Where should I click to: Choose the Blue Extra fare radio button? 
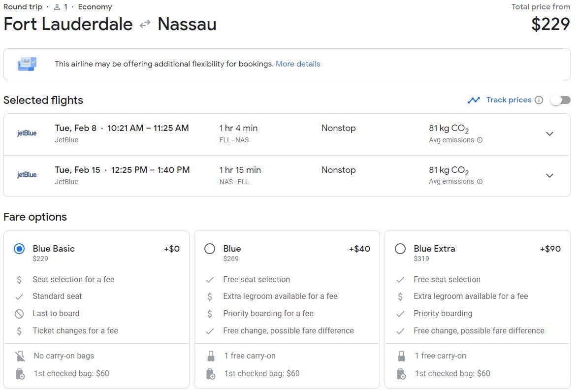pos(400,249)
